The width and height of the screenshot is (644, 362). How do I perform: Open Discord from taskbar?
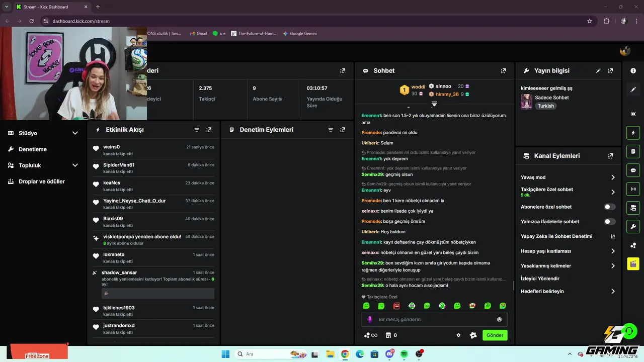coord(389,354)
